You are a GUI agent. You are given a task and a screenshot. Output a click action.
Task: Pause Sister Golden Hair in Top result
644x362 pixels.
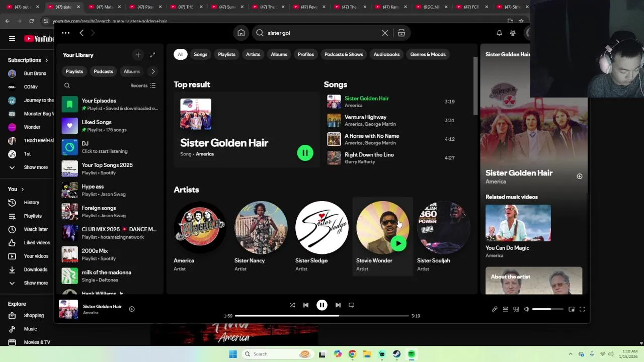pos(305,153)
